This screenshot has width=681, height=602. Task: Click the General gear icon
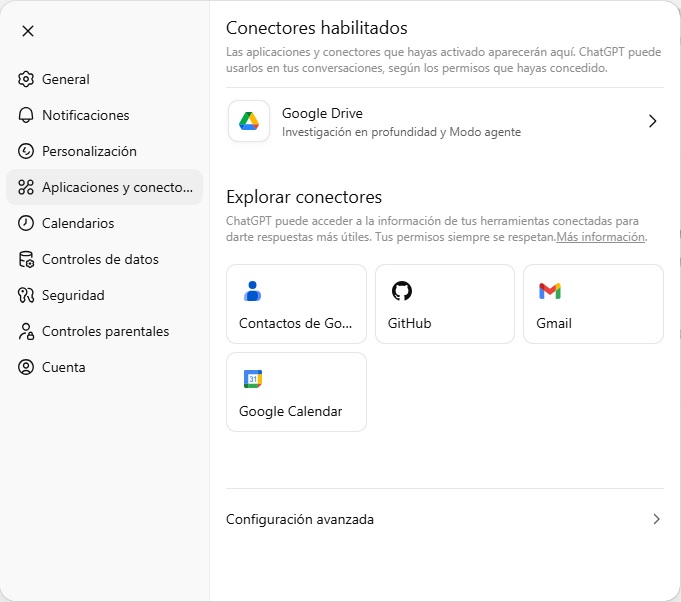[26, 79]
